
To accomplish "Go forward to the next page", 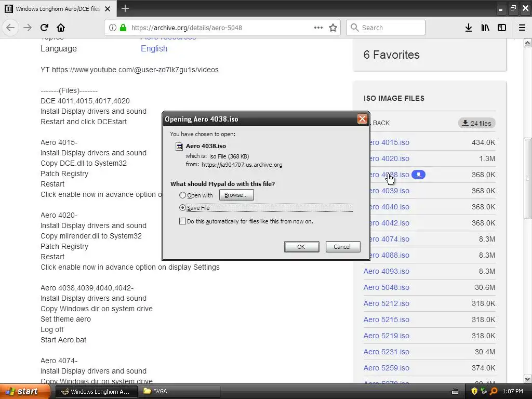I will click(28, 28).
